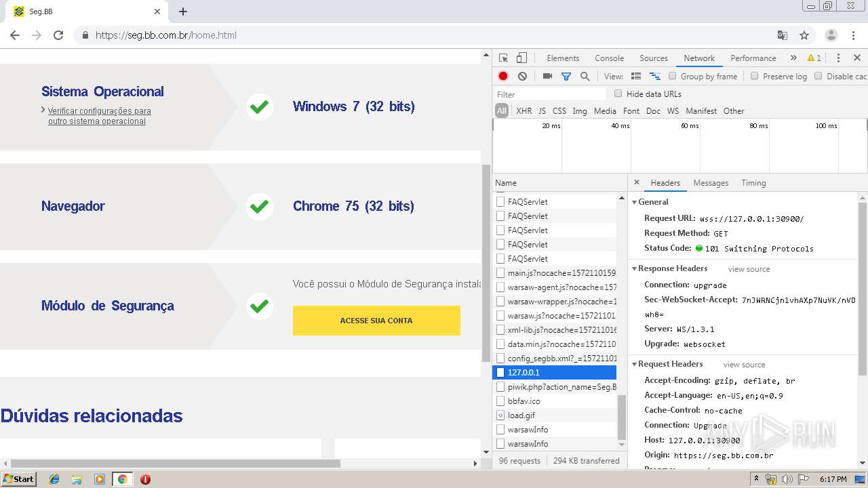Collapse the General section

tap(635, 202)
